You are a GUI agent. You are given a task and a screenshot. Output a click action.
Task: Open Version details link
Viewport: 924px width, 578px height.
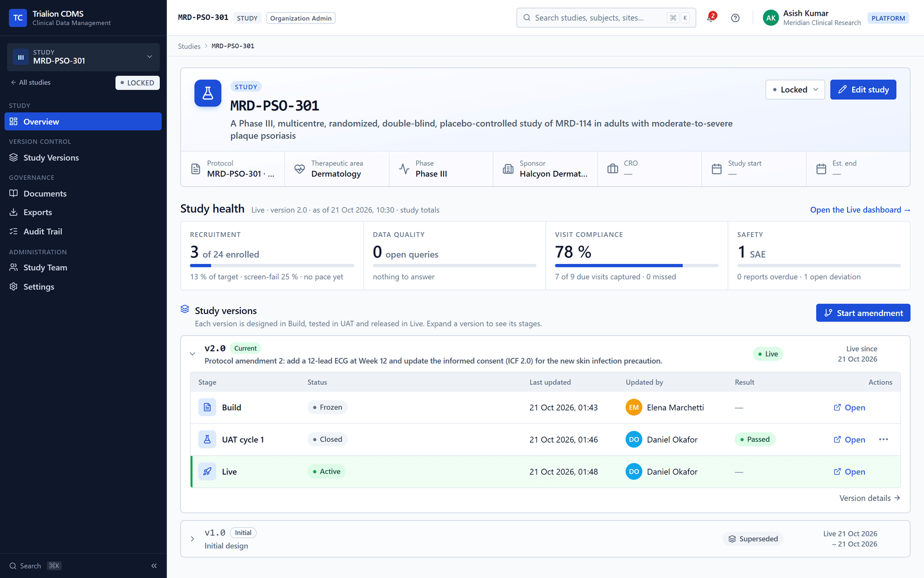point(870,498)
